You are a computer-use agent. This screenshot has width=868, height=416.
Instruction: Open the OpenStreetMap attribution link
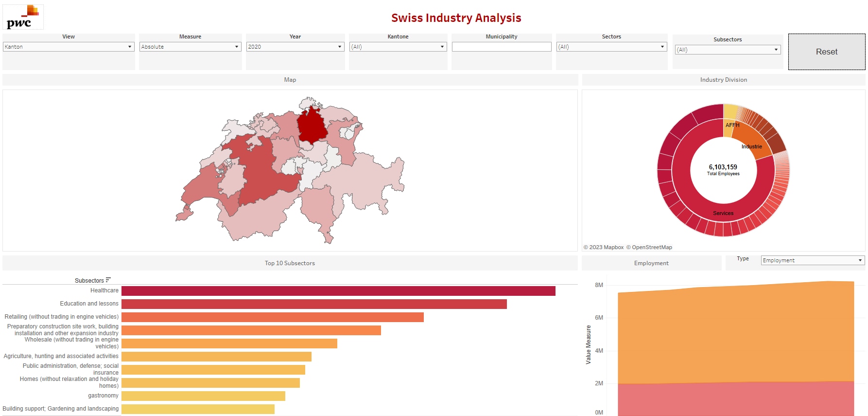pos(652,247)
